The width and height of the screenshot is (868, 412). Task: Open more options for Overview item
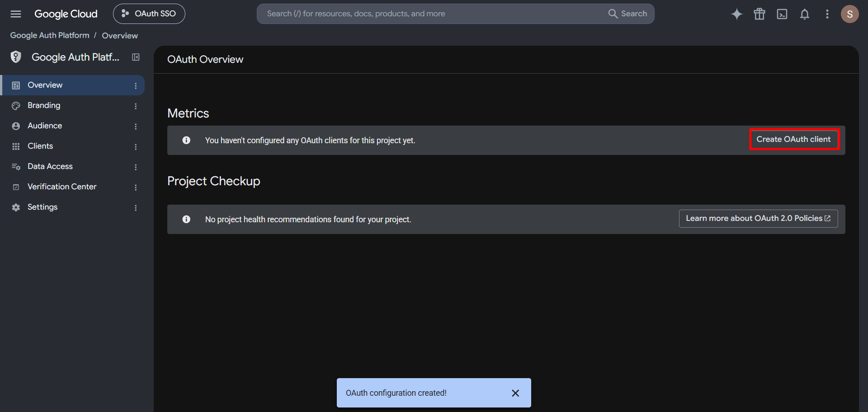point(136,85)
